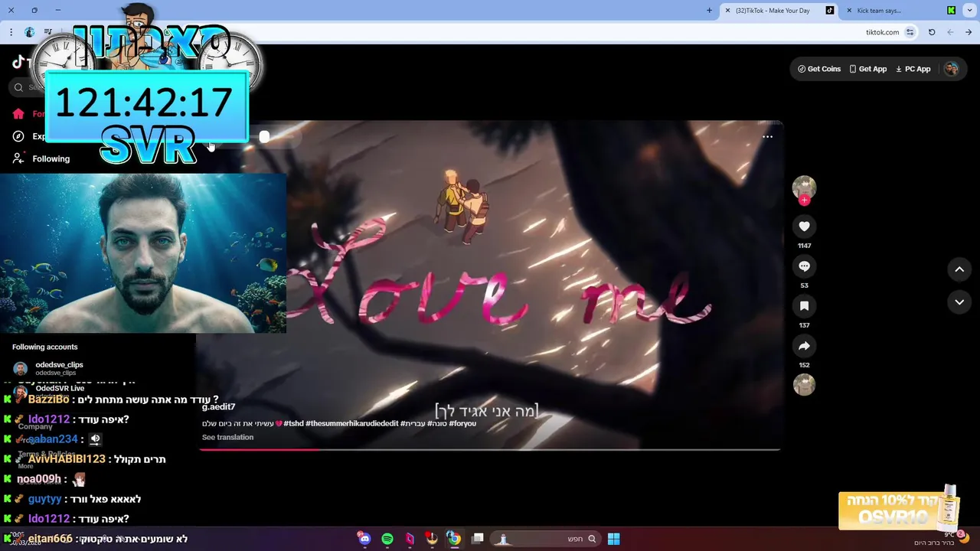Go to the next video with down chevron
The image size is (980, 551).
pos(959,302)
